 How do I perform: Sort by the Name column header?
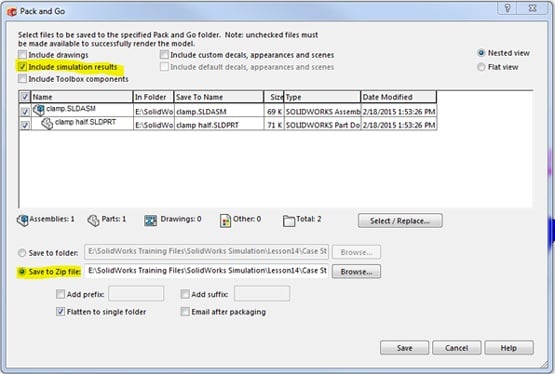tap(82, 97)
